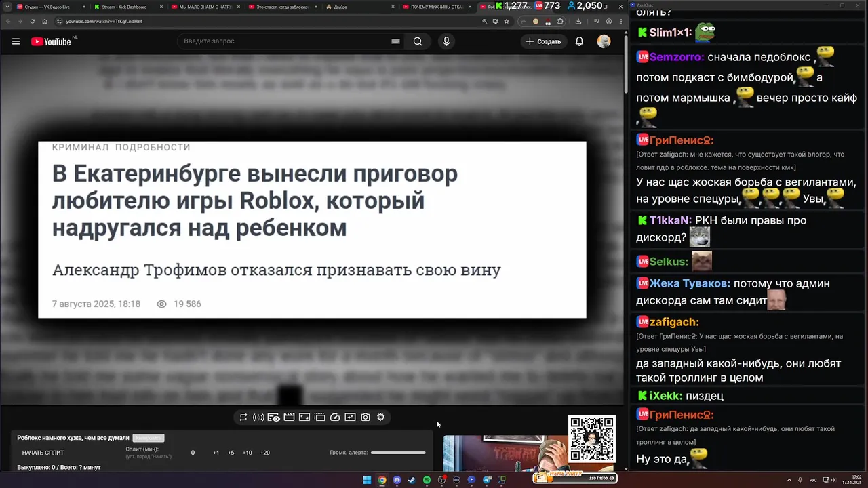Click 'НАЧАТЬ СПЛИТ' button

click(43, 453)
